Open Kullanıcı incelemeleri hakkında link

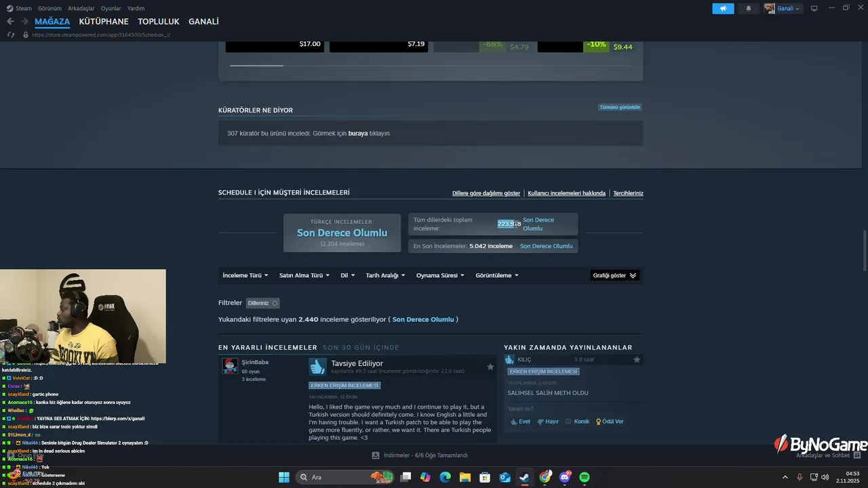pos(567,193)
